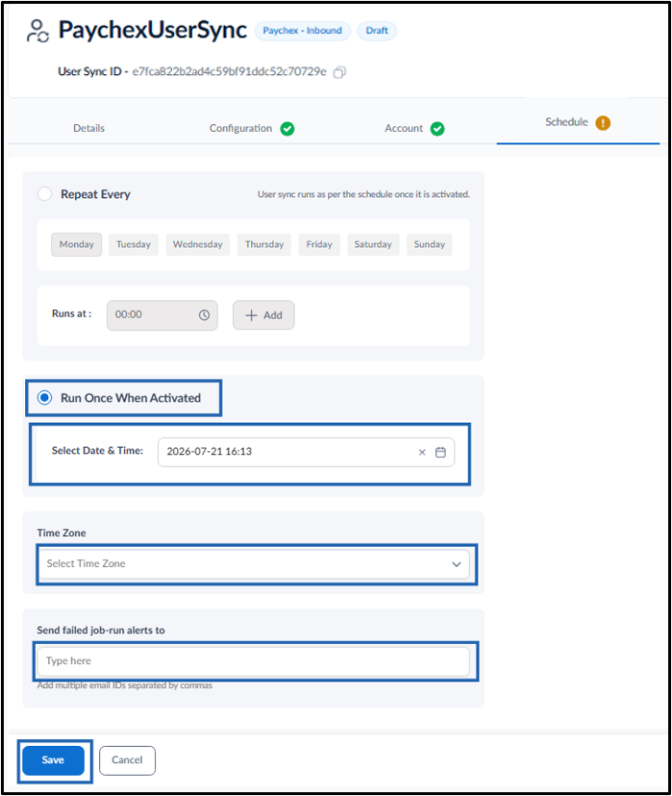The image size is (672, 796).
Task: Click the Configuration green check icon
Action: [x=287, y=129]
